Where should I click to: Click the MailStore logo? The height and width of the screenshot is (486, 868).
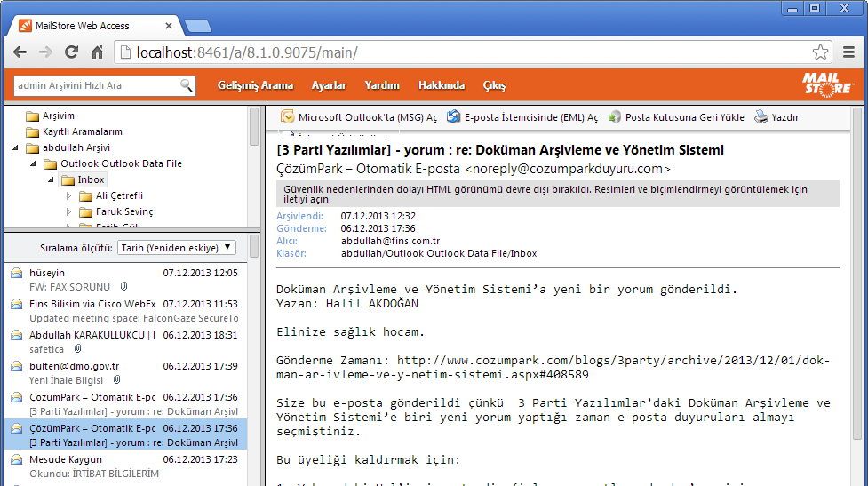[828, 84]
